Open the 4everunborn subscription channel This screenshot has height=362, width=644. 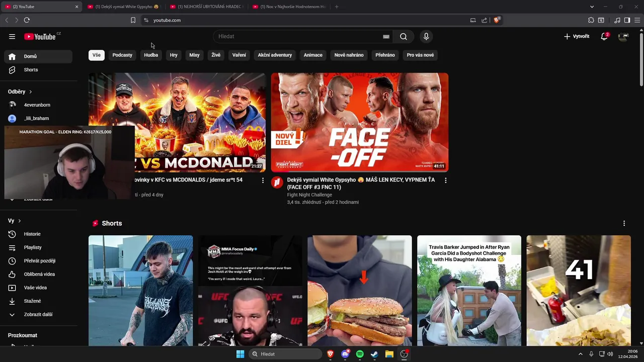pos(38,105)
